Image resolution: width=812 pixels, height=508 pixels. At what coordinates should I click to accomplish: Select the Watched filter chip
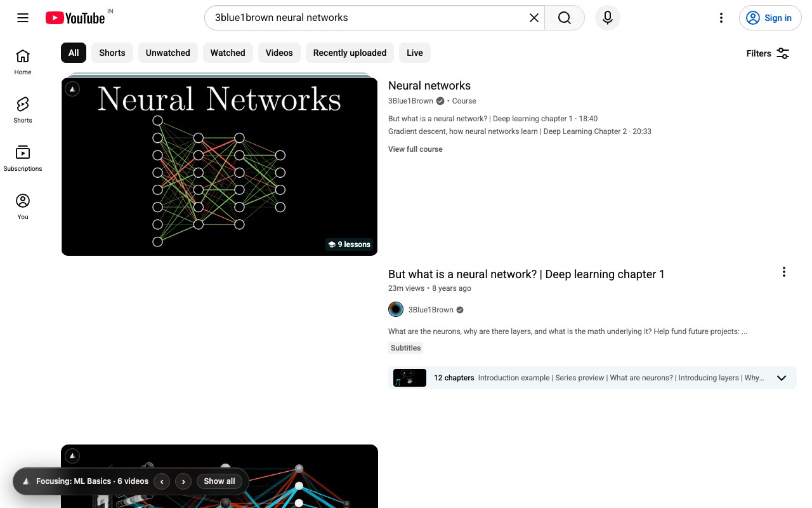[228, 53]
